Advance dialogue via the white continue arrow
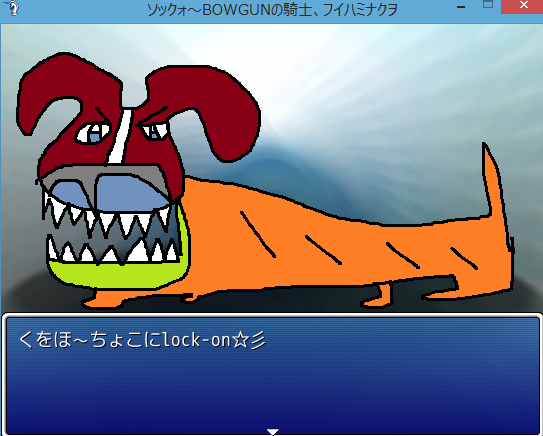 click(x=273, y=431)
